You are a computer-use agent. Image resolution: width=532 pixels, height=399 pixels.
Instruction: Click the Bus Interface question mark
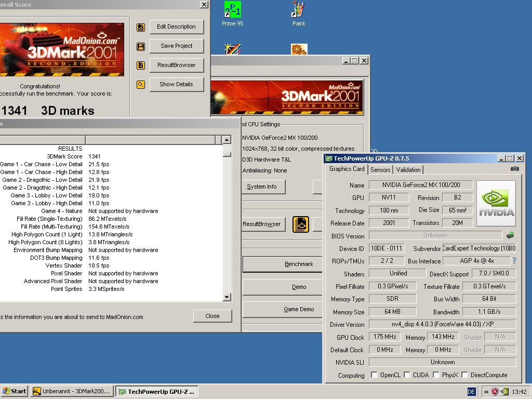pos(514,261)
